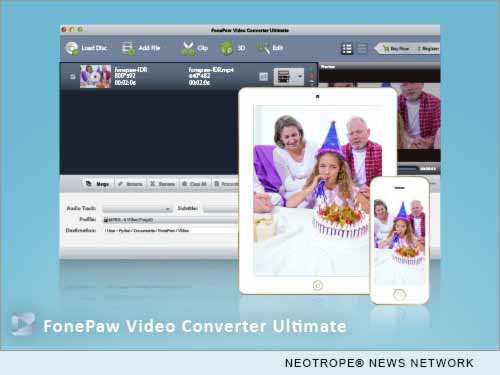Open the Profile combo box
This screenshot has width=500, height=375.
pyautogui.click(x=170, y=220)
